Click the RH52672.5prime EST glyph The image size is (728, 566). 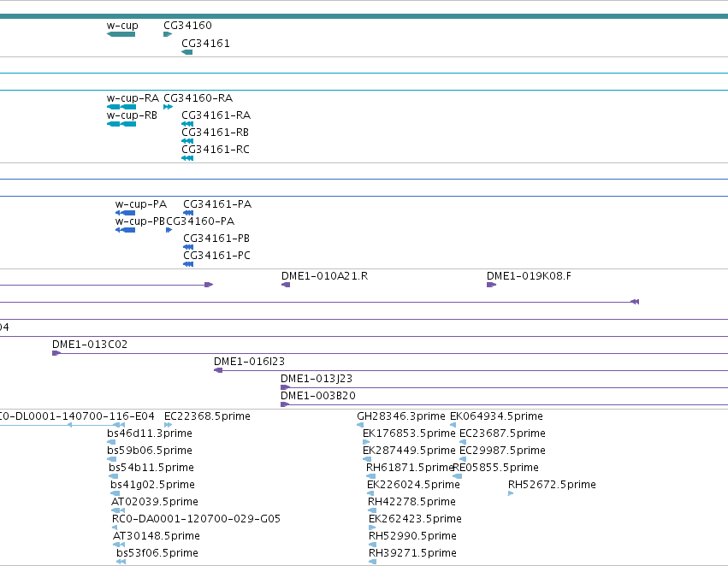[x=511, y=493]
